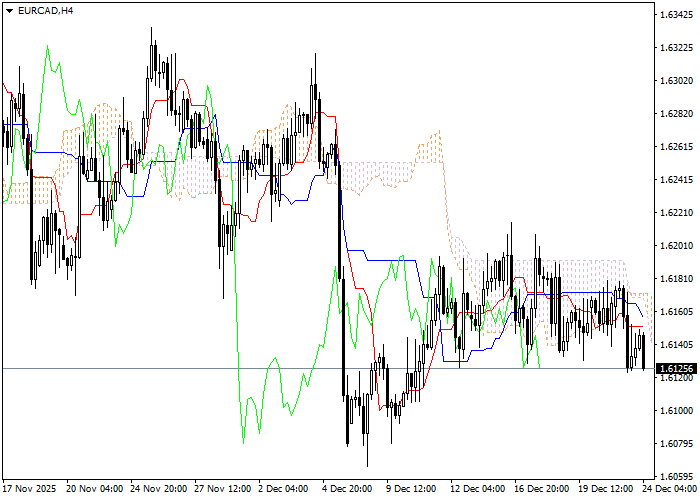Click the 9 Dec 12:00 time label
Screen dimensions: 700x500
[x=412, y=489]
